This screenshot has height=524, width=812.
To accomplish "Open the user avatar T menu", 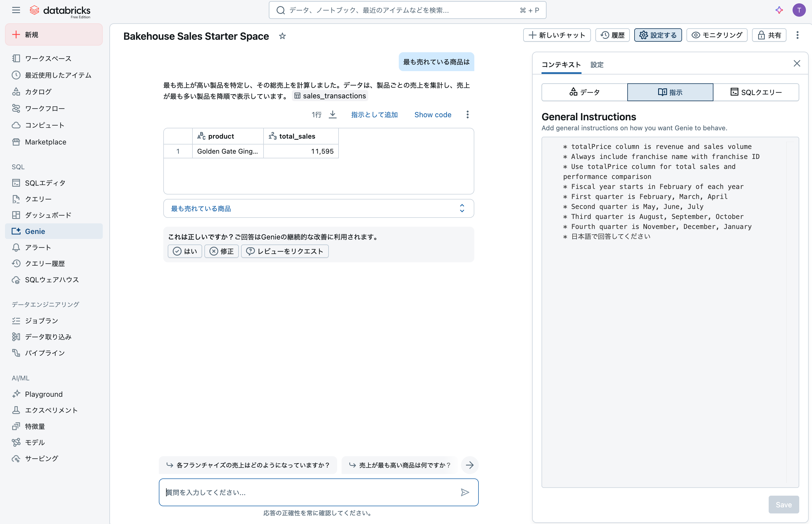I will 799,10.
